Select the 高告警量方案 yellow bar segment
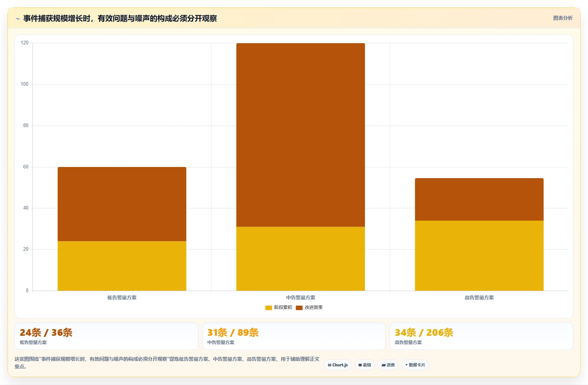Image resolution: width=588 pixels, height=385 pixels. (479, 256)
